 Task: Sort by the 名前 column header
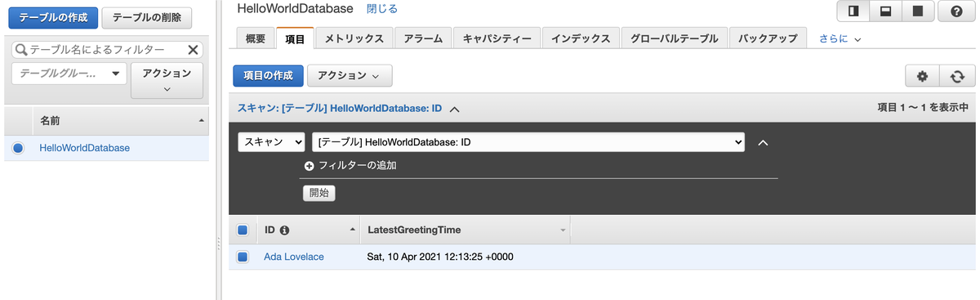121,121
